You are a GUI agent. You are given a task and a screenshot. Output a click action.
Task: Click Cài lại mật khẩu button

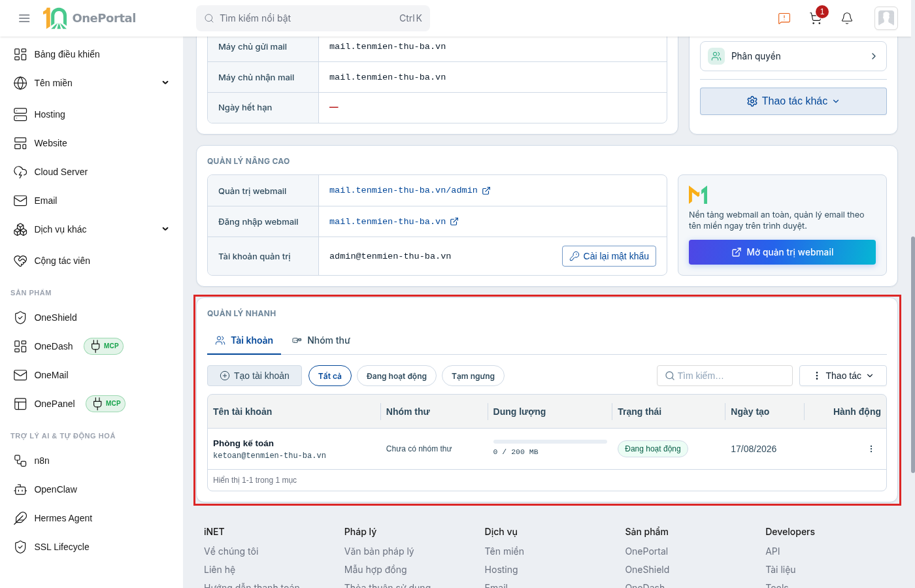point(609,256)
